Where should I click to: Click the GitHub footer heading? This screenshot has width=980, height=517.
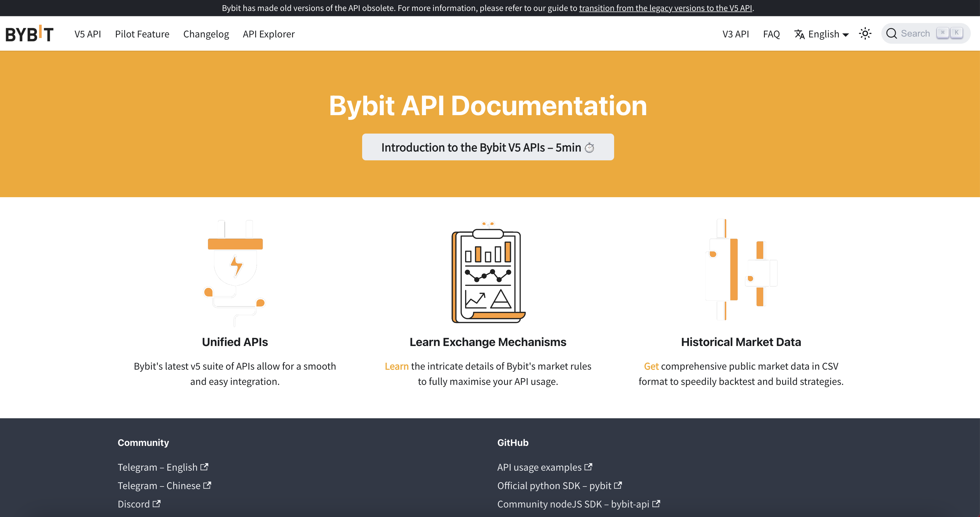coord(513,442)
